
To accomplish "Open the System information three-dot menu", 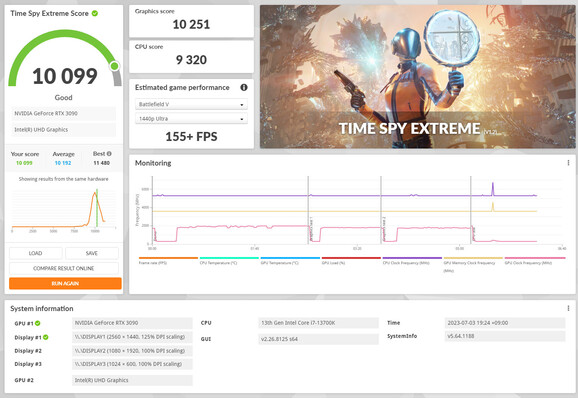I will [568, 308].
